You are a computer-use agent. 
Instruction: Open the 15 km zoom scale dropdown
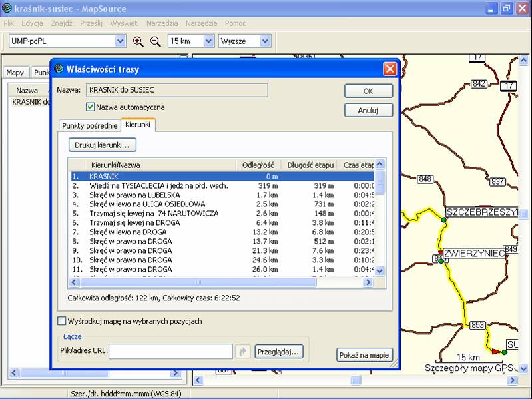208,41
